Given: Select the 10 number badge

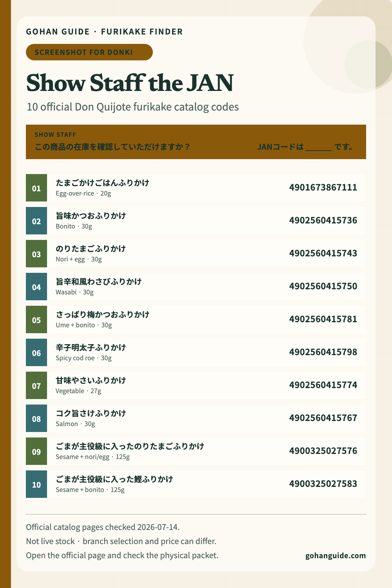Looking at the screenshot, I should (x=36, y=484).
